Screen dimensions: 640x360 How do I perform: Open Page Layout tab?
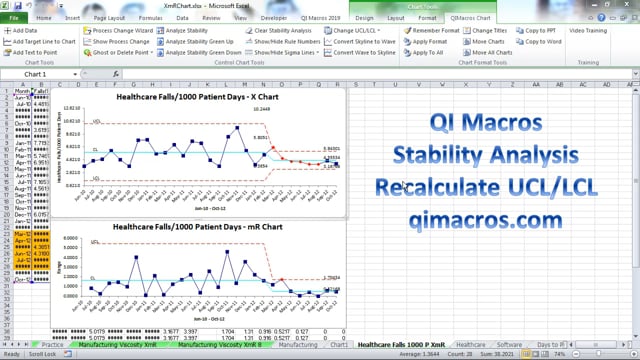(109, 18)
